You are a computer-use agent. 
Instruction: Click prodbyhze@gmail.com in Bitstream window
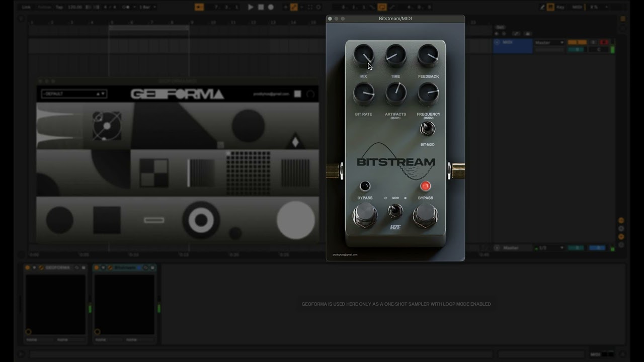pyautogui.click(x=345, y=254)
